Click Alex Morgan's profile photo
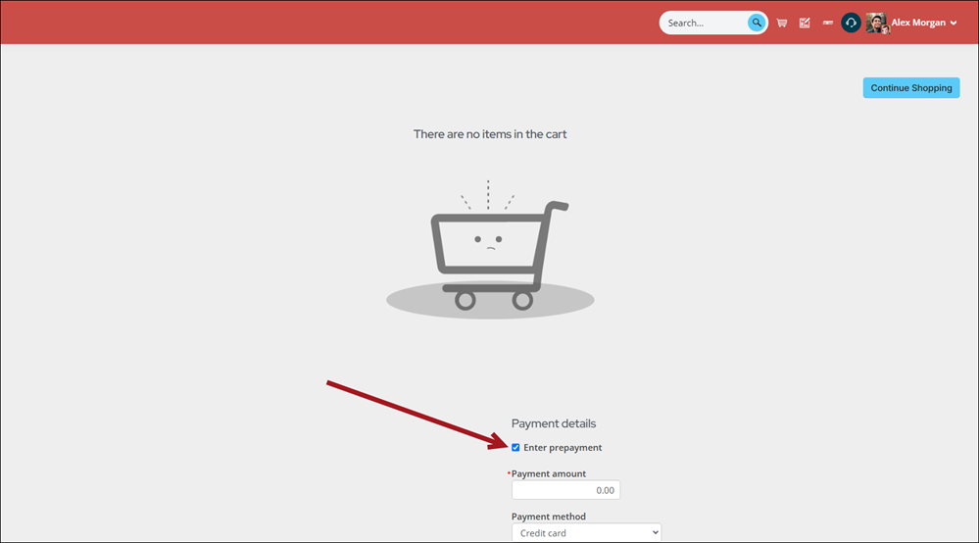980x543 pixels. point(877,23)
